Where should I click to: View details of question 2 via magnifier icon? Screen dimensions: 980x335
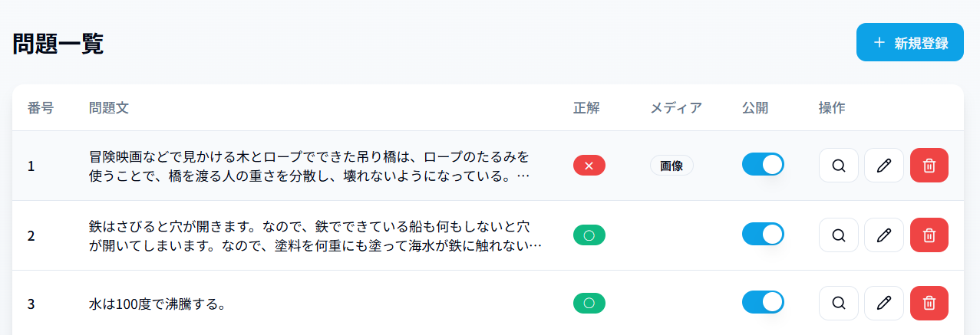[838, 235]
